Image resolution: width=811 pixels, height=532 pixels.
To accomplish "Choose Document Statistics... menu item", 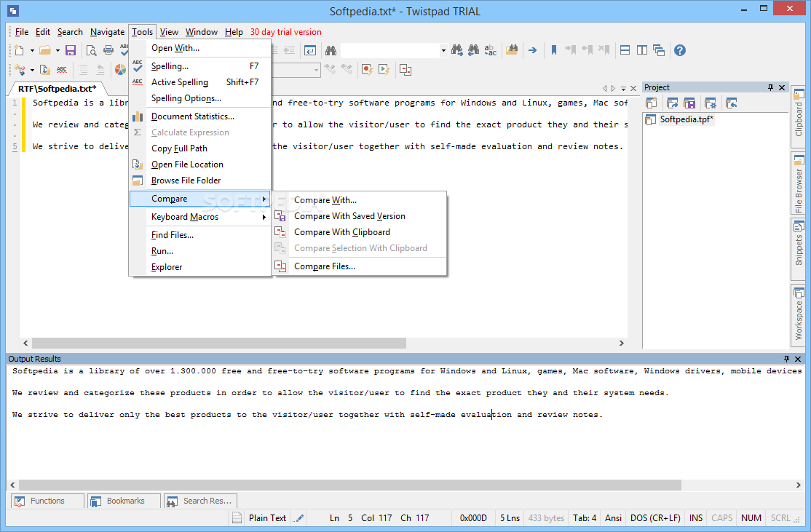I will pos(200,116).
